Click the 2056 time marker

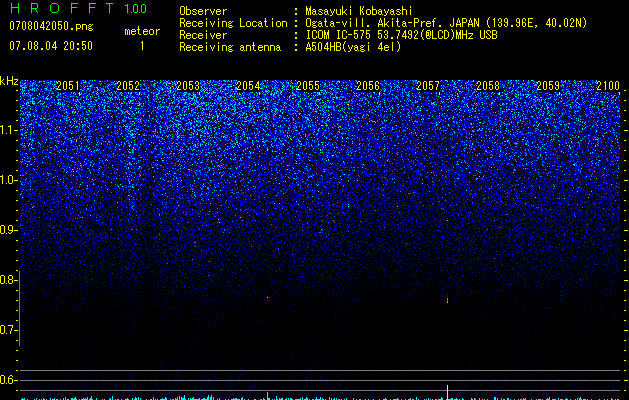click(368, 86)
